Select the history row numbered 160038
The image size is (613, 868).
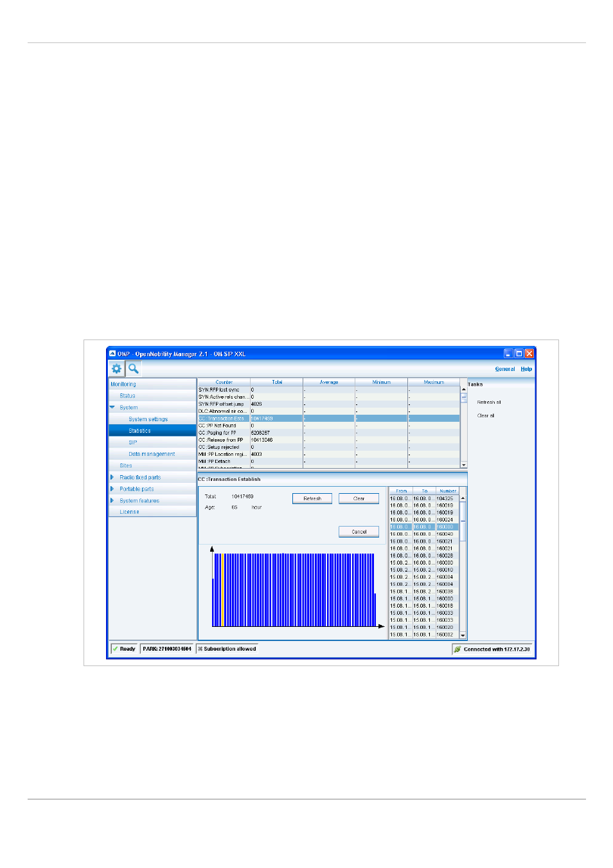pos(424,592)
